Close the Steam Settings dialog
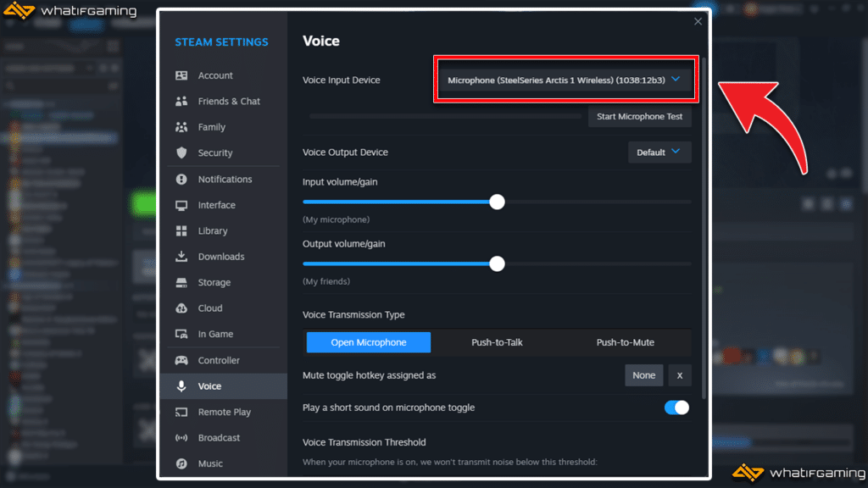The width and height of the screenshot is (868, 488). (698, 21)
